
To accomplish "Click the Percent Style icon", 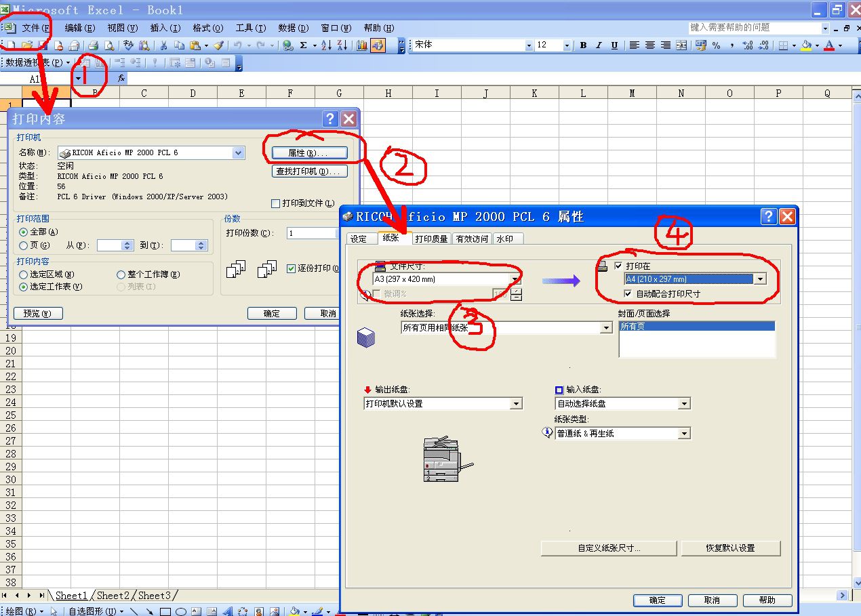I will [716, 45].
